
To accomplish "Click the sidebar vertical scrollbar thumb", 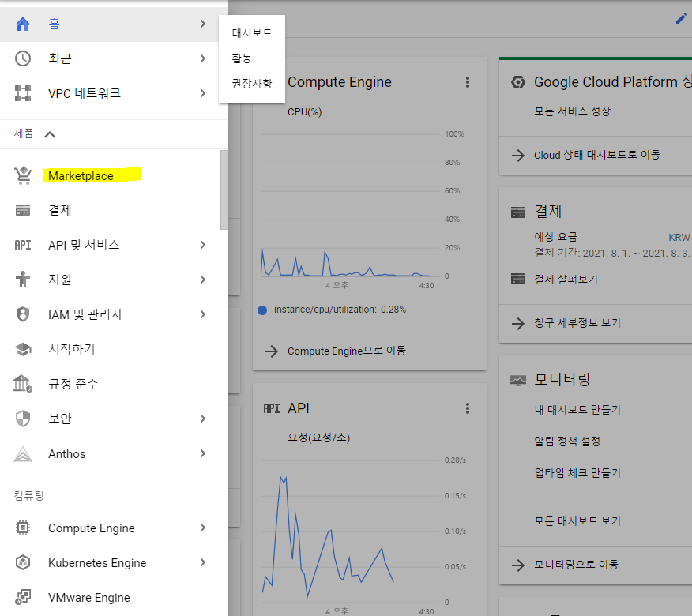I will [x=224, y=190].
